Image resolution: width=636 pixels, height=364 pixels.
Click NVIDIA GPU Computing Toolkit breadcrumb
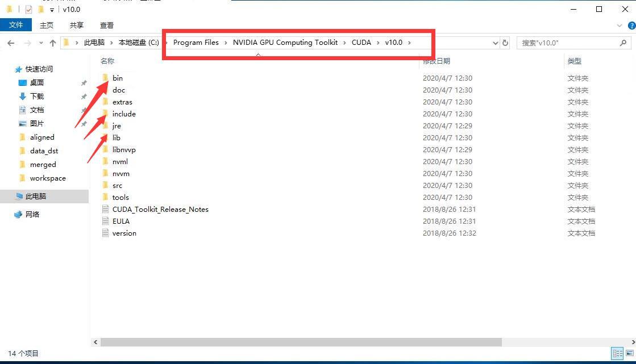(285, 42)
